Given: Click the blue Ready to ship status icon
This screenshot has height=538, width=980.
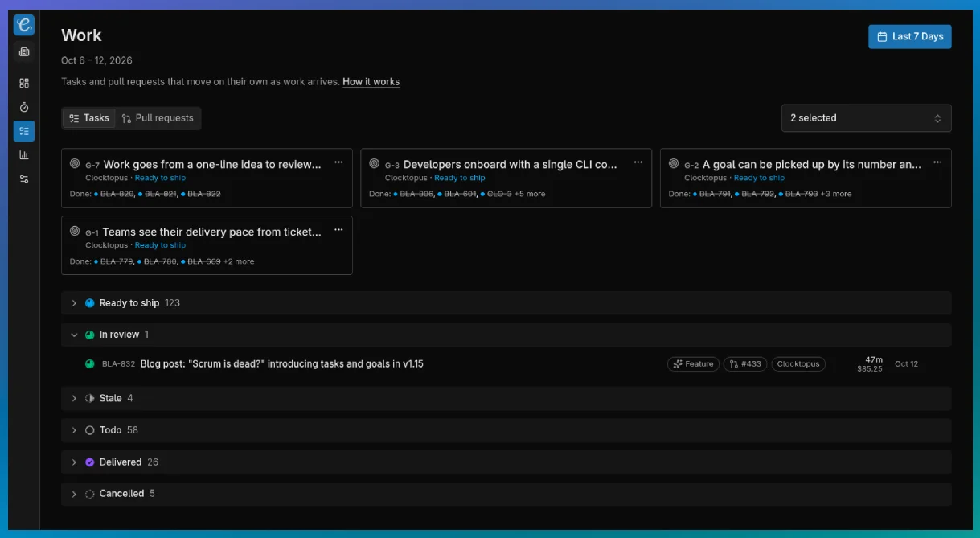Looking at the screenshot, I should click(90, 303).
